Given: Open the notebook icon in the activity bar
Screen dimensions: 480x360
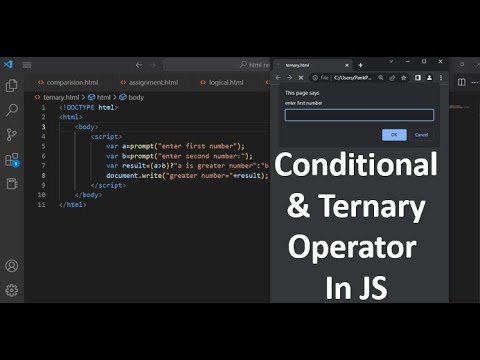Looking at the screenshot, I should click(x=12, y=184).
